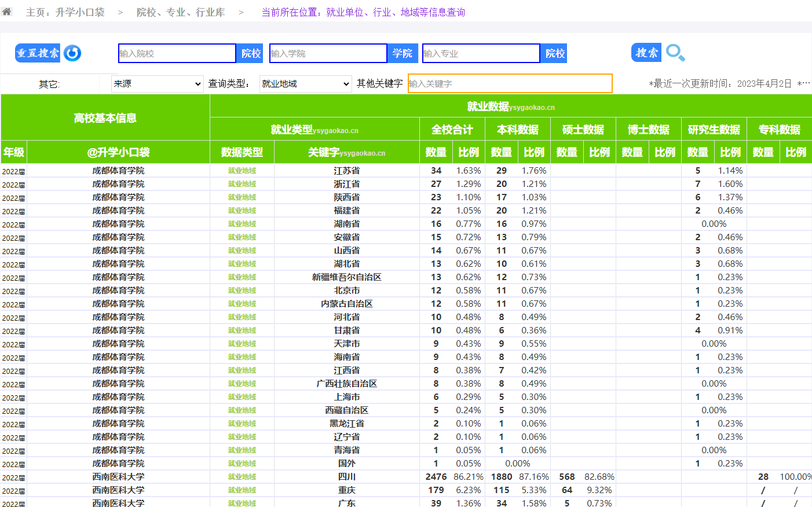
Task: Open the 主页：升学小口袋 breadcrumb link
Action: (65, 12)
